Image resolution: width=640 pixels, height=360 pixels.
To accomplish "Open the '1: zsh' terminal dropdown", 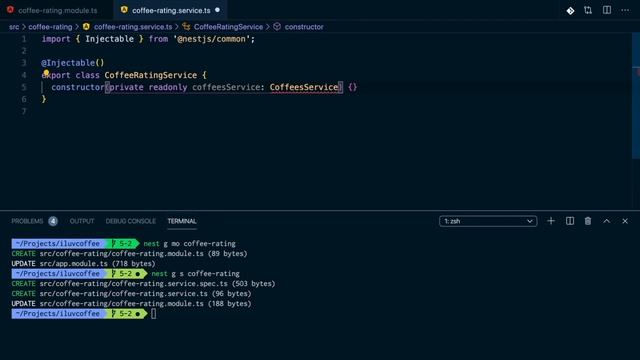I will tap(488, 221).
